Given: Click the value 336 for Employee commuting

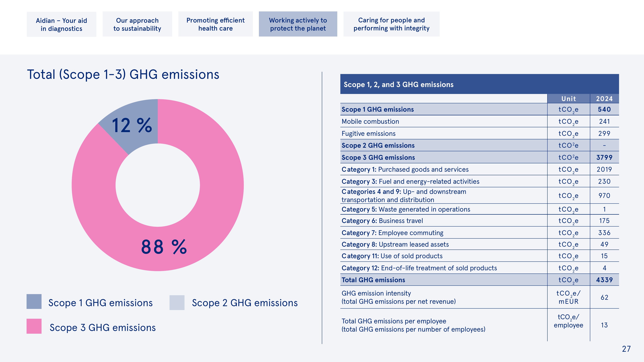Looking at the screenshot, I should pyautogui.click(x=604, y=233).
